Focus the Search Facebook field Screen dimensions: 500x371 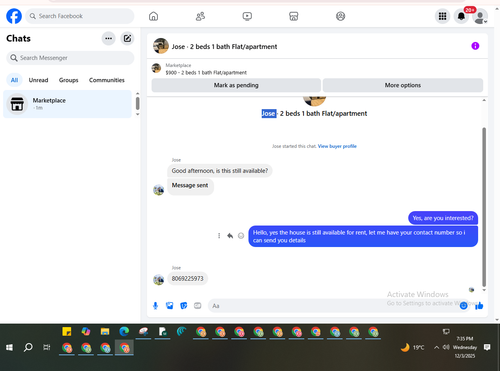80,16
